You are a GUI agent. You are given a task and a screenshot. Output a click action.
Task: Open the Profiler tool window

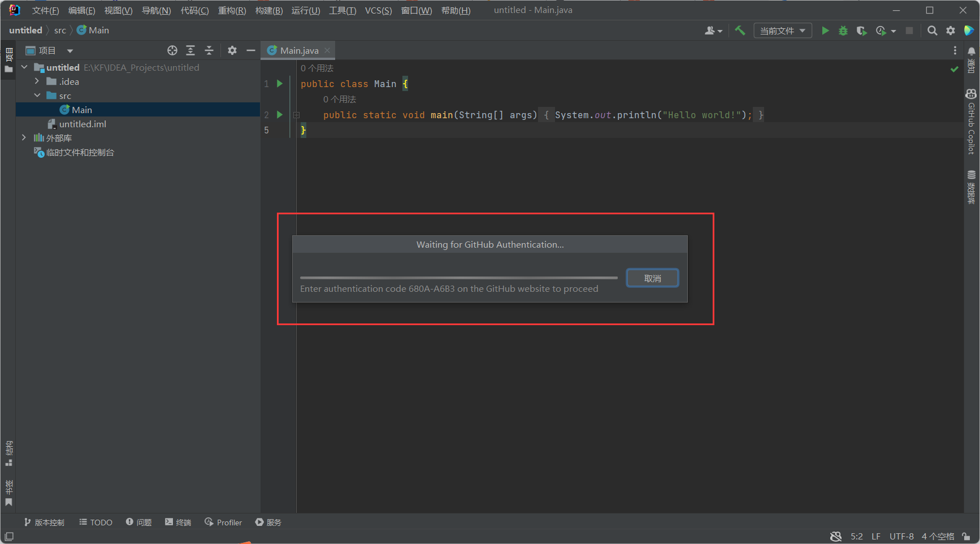tap(223, 522)
